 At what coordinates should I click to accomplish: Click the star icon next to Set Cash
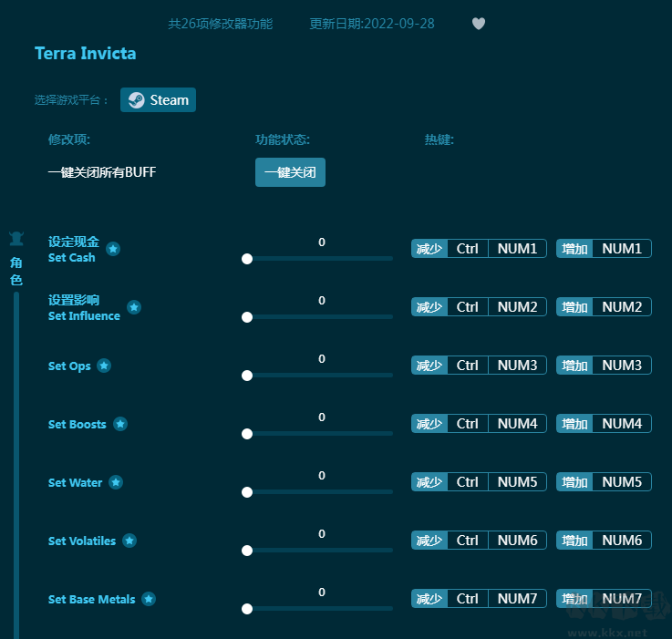click(x=113, y=249)
